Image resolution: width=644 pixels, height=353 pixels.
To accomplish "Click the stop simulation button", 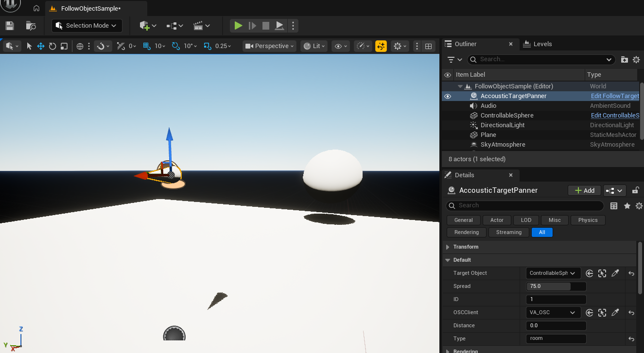I will click(266, 26).
